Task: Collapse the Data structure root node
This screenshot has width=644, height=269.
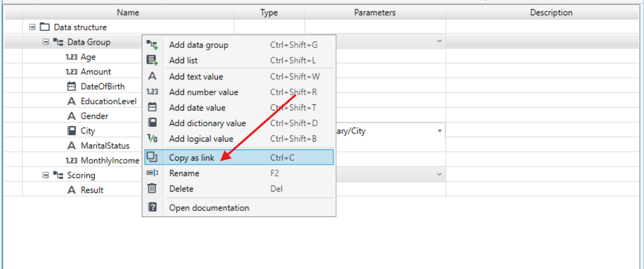Action: [x=32, y=27]
